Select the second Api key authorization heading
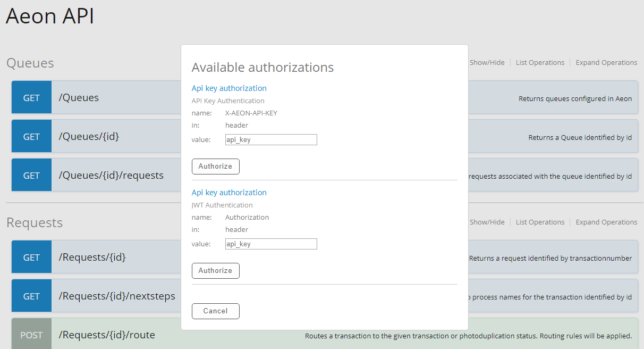This screenshot has height=349, width=644. (x=228, y=192)
